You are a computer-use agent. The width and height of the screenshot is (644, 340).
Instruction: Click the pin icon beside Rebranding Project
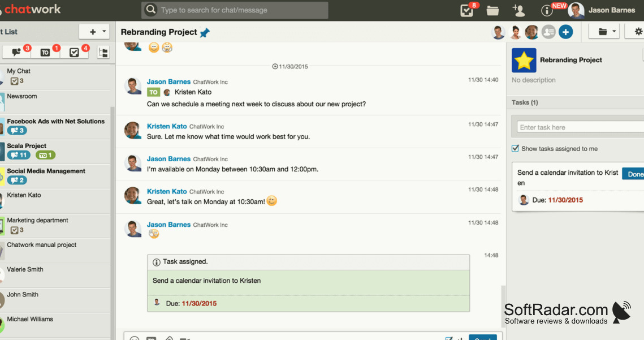[x=205, y=32]
